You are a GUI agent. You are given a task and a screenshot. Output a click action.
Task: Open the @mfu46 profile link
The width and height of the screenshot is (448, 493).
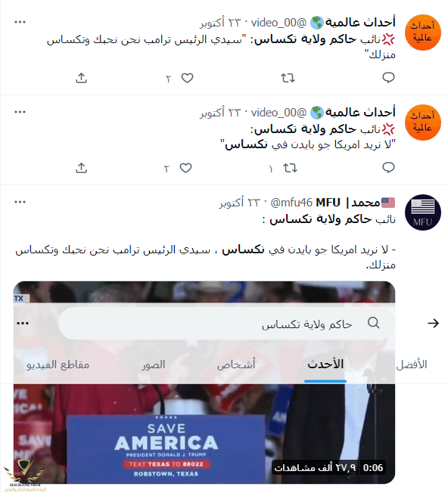[291, 203]
